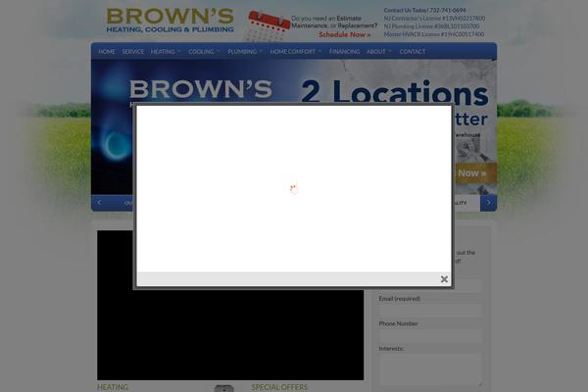Click the Email (required) input field
588x392 pixels.
430,311
